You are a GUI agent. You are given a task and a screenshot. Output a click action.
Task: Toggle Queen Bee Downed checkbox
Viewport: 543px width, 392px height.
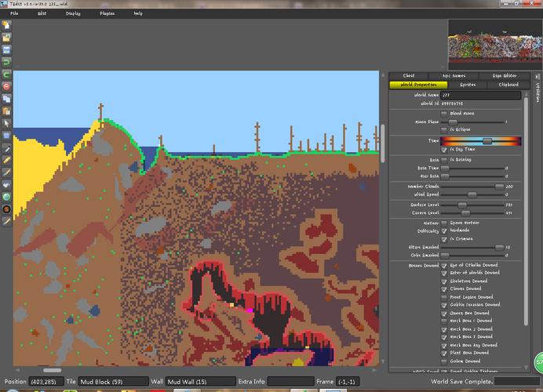tap(444, 314)
